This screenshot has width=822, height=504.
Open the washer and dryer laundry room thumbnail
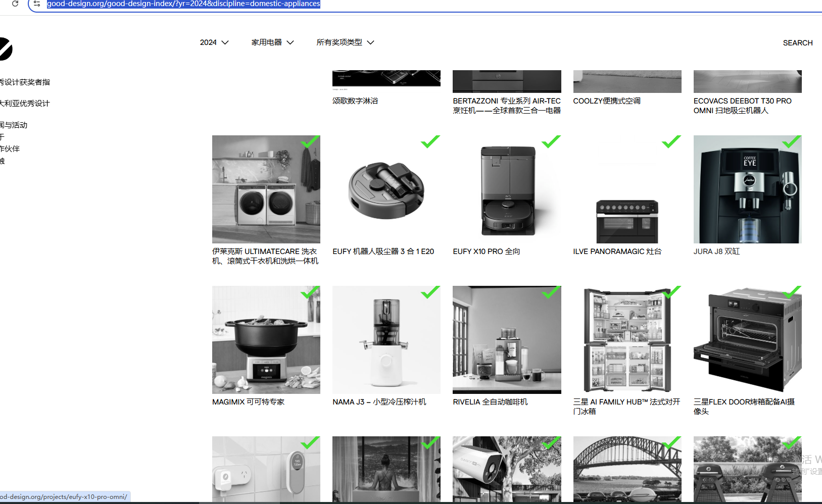click(x=266, y=189)
